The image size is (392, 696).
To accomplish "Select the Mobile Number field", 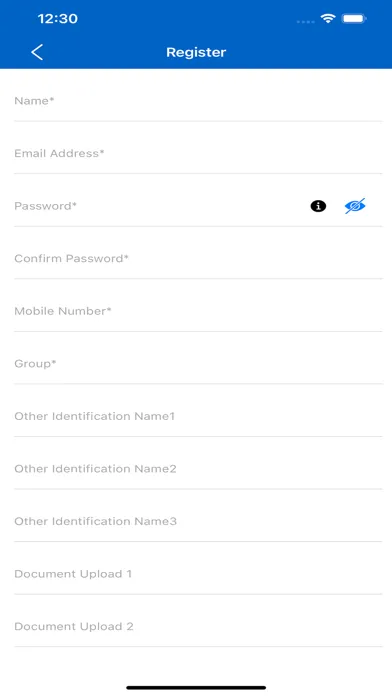I will tap(198, 311).
